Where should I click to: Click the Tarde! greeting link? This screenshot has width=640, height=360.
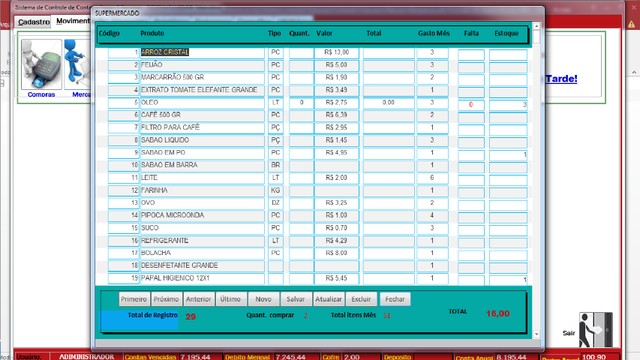(x=561, y=78)
